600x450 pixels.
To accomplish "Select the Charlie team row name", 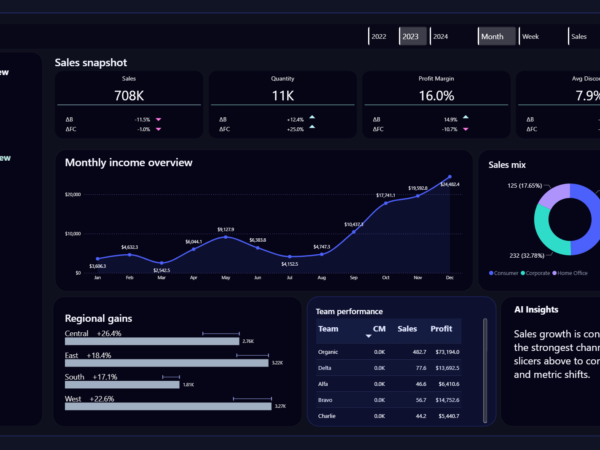I will (326, 416).
